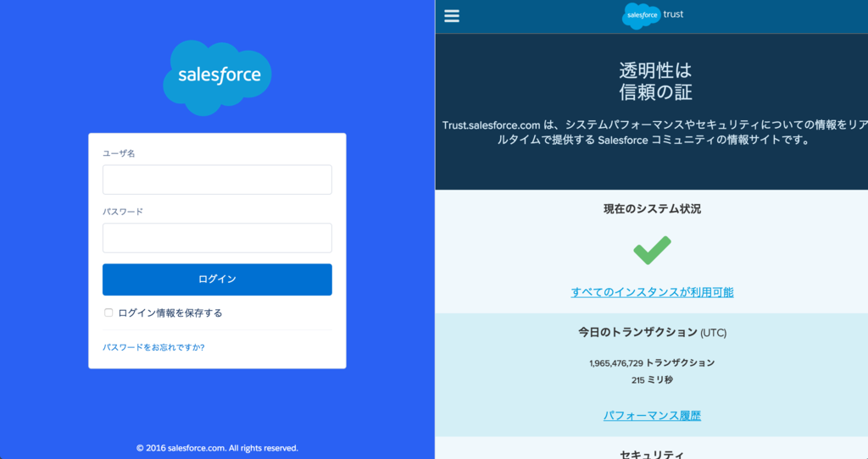Click the セキュリティ heading at the bottom
868x459 pixels.
tap(652, 453)
